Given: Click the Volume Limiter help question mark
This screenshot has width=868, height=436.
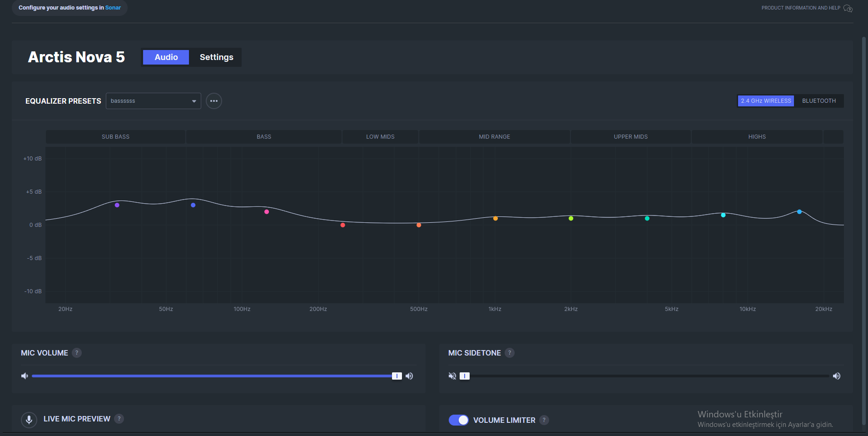Looking at the screenshot, I should click(544, 420).
